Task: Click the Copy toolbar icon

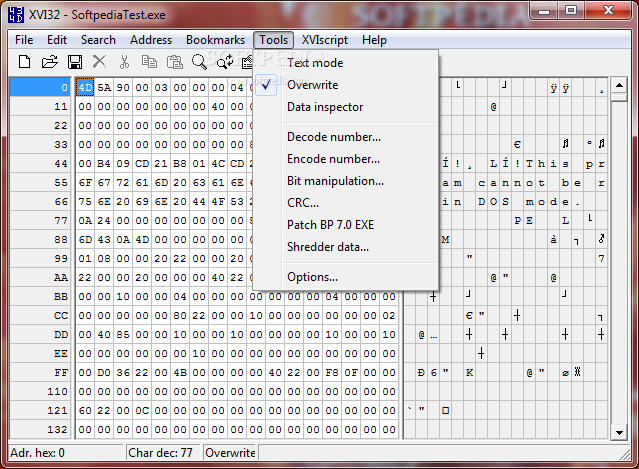Action: click(149, 62)
